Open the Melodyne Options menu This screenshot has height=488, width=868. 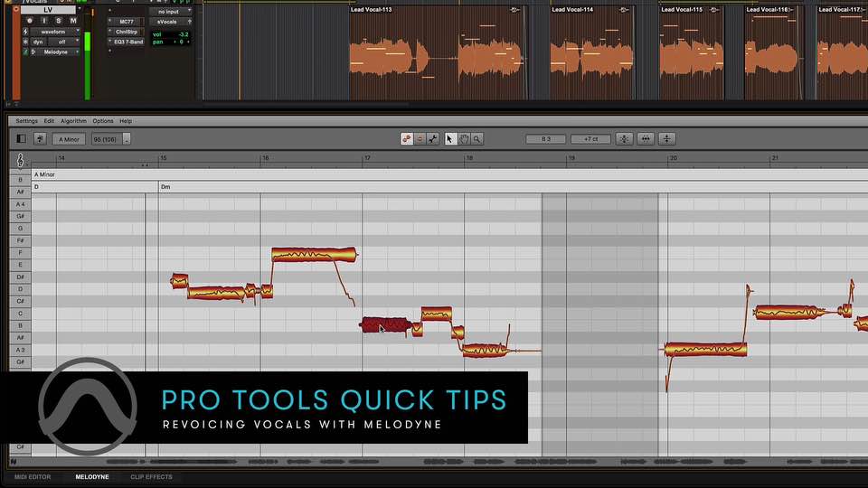pyautogui.click(x=103, y=120)
